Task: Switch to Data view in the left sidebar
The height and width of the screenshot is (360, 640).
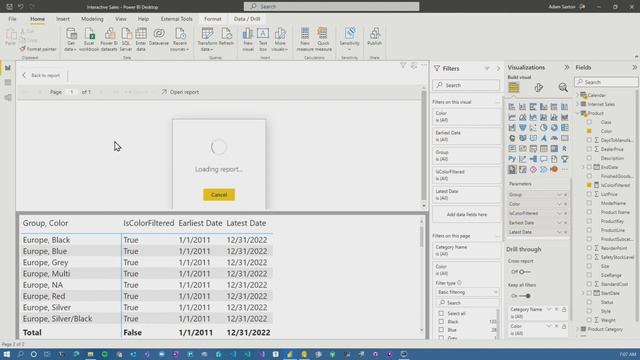Action: click(8, 82)
